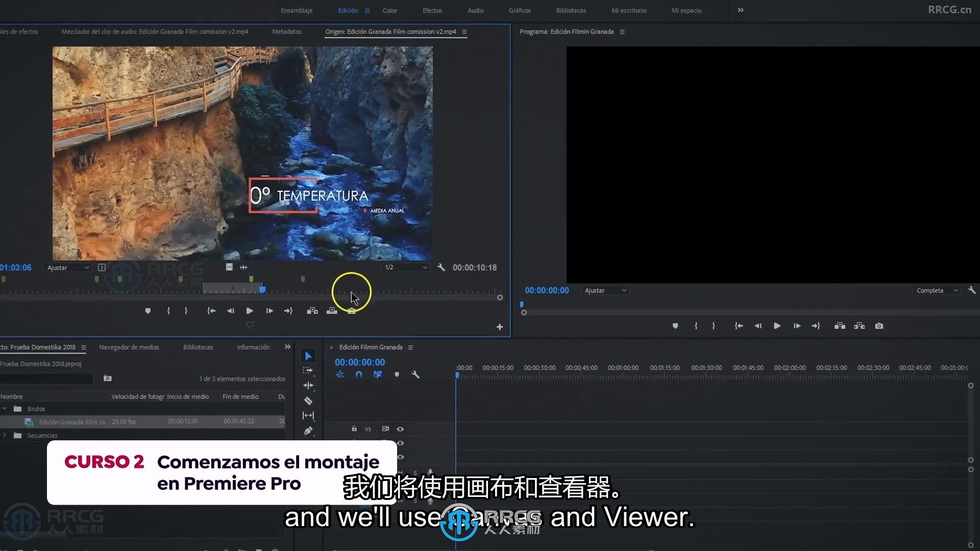980x551 pixels.
Task: Go to Out point in Program monitor
Action: [816, 326]
